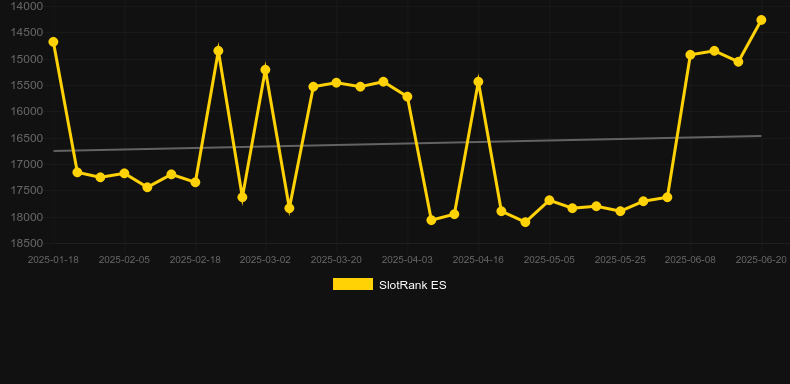Viewport: 790px width, 384px height.
Task: Click the 2025-05-25 x-axis date label
Action: point(620,260)
